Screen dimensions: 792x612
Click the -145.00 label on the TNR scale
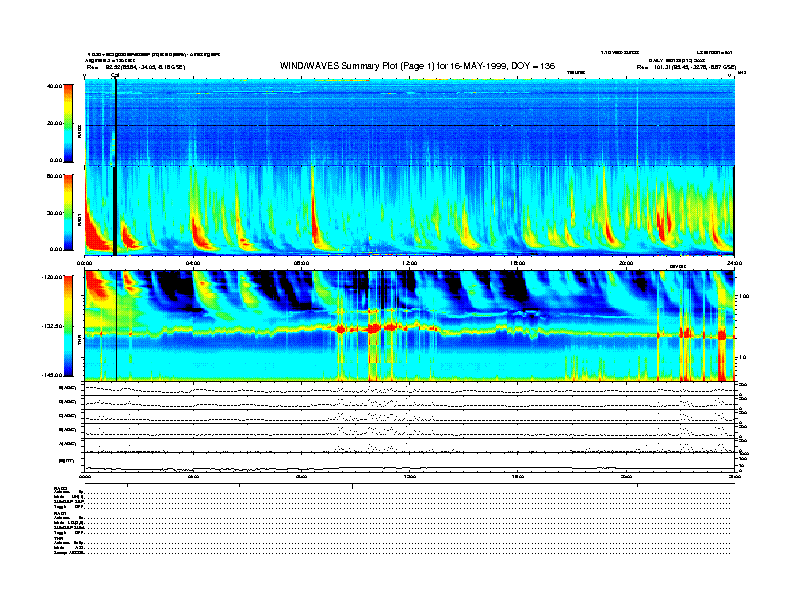point(52,375)
